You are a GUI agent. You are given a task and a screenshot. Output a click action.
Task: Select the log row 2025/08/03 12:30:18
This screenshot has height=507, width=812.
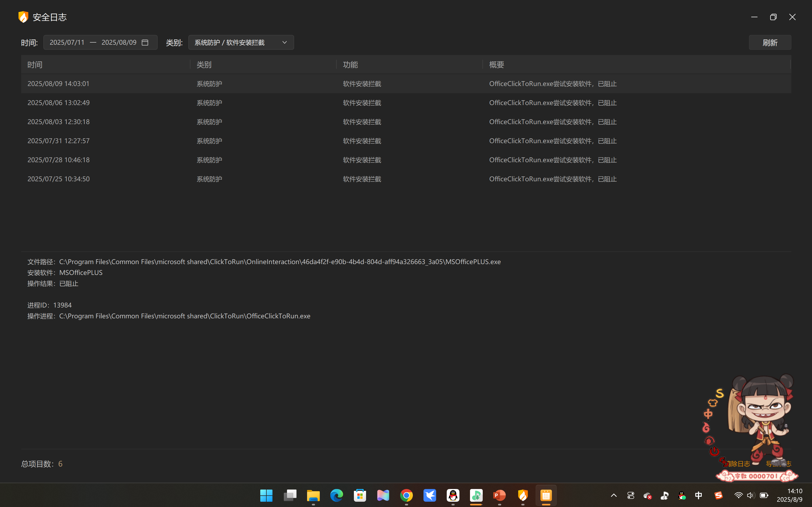406,122
